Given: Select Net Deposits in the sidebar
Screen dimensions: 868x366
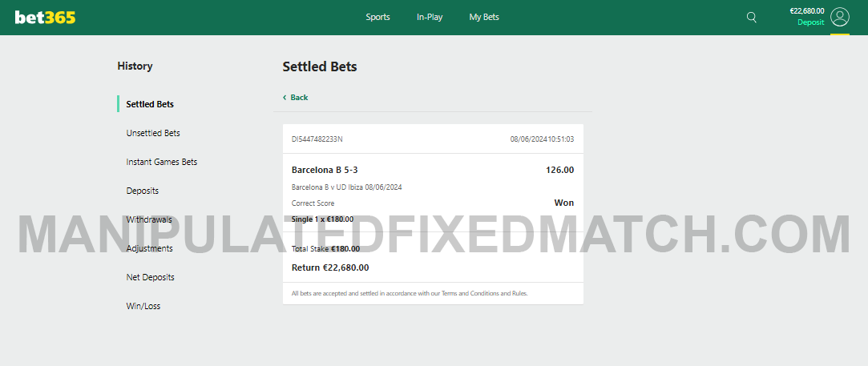Looking at the screenshot, I should coord(151,277).
